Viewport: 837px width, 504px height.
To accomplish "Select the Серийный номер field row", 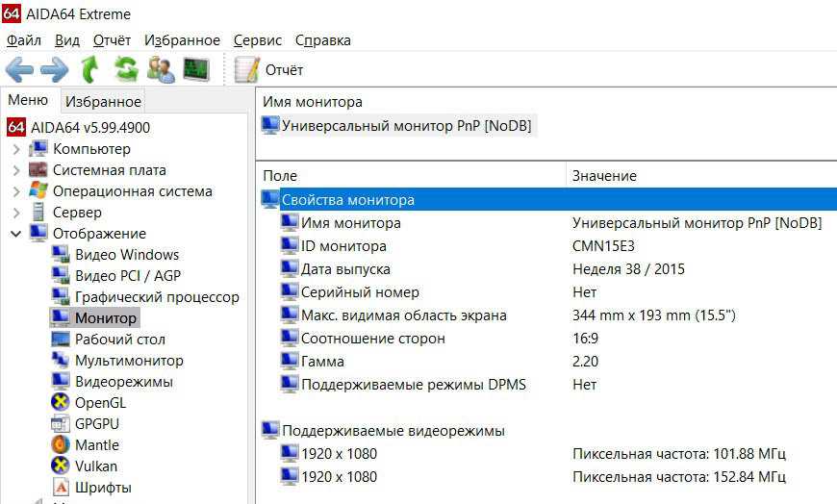I will [x=360, y=292].
